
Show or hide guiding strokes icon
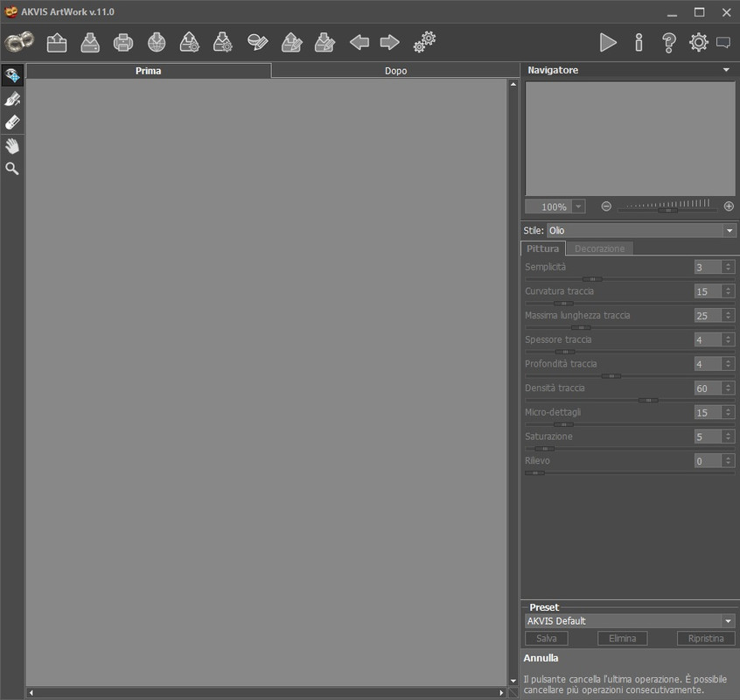tap(258, 43)
